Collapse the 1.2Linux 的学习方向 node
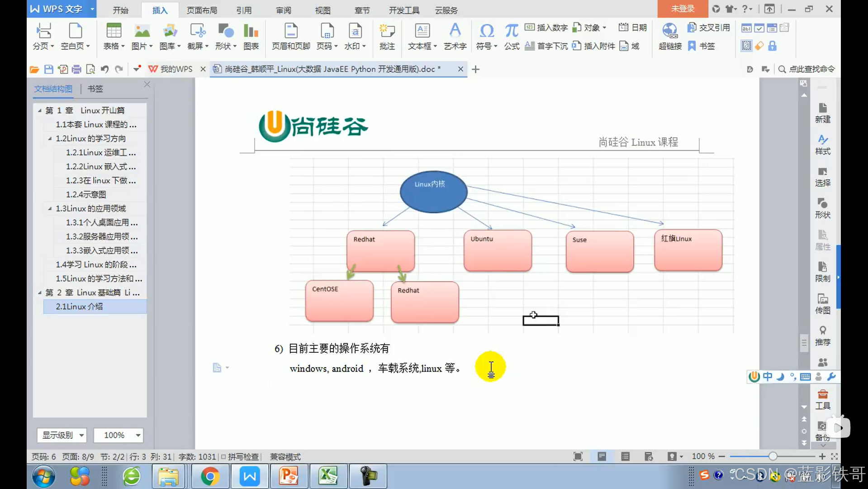 pos(50,139)
